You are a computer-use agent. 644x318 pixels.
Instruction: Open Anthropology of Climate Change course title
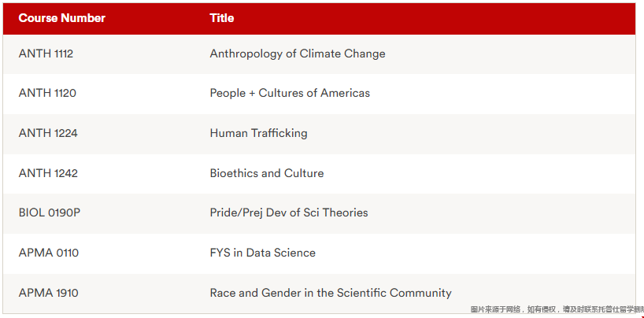coord(298,54)
